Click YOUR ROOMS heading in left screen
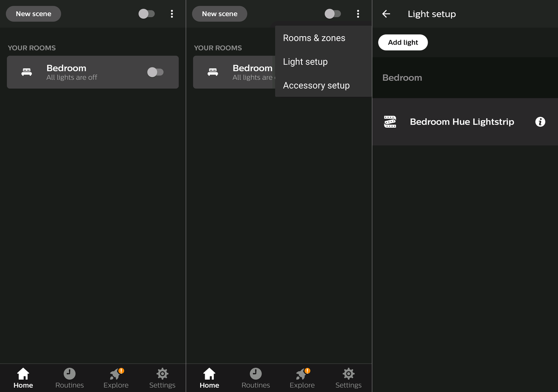This screenshot has width=558, height=392. point(32,48)
